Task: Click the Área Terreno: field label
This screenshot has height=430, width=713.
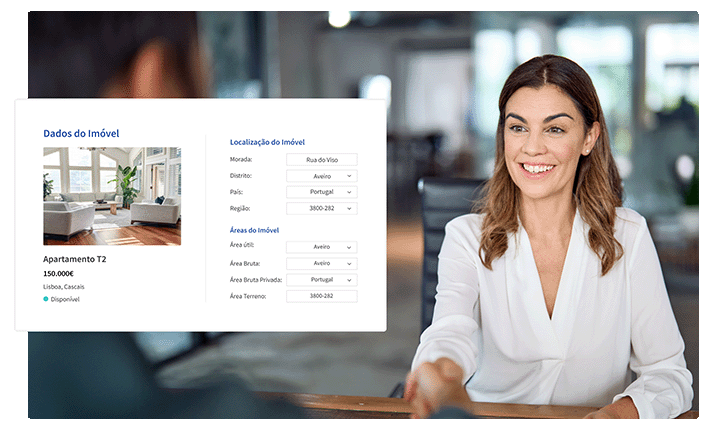Action: [x=248, y=296]
